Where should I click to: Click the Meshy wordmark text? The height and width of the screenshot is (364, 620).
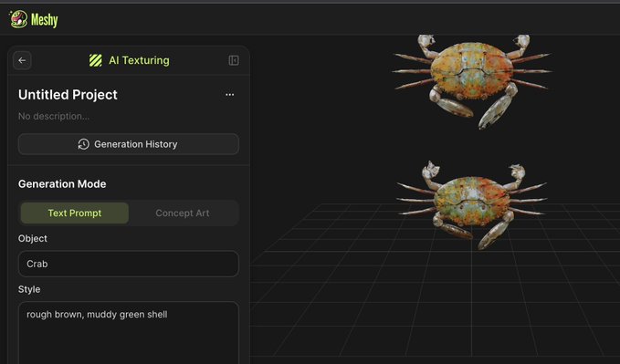44,20
